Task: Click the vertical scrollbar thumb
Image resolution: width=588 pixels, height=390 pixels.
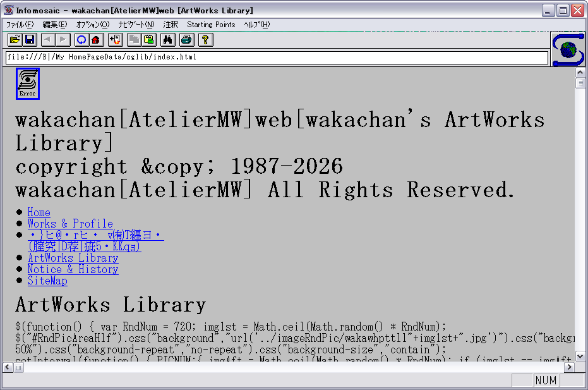Action: click(x=580, y=83)
